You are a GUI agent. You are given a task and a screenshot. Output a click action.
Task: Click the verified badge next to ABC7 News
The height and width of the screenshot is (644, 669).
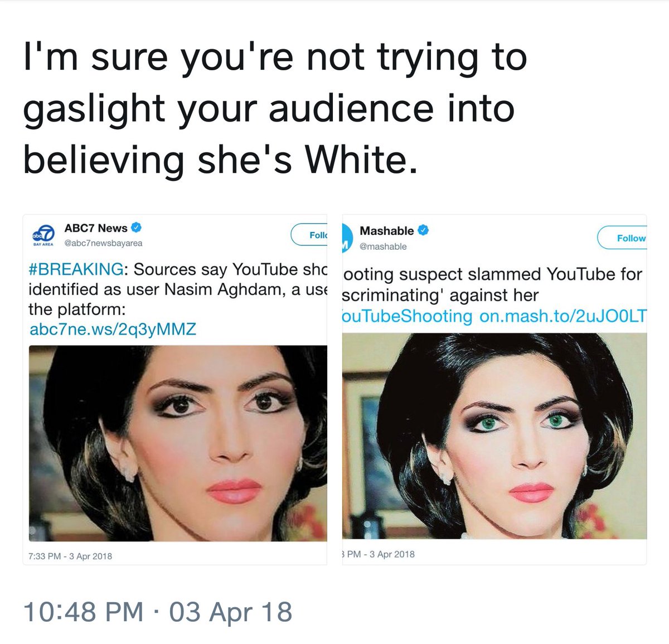[x=135, y=227]
